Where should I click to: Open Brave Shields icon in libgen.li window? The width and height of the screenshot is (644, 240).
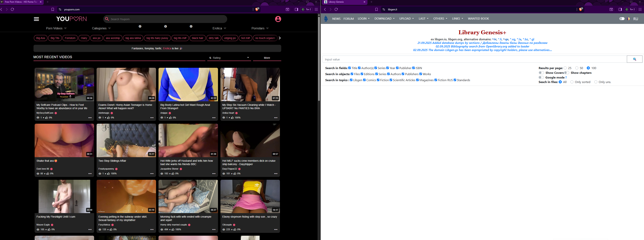pyautogui.click(x=581, y=9)
